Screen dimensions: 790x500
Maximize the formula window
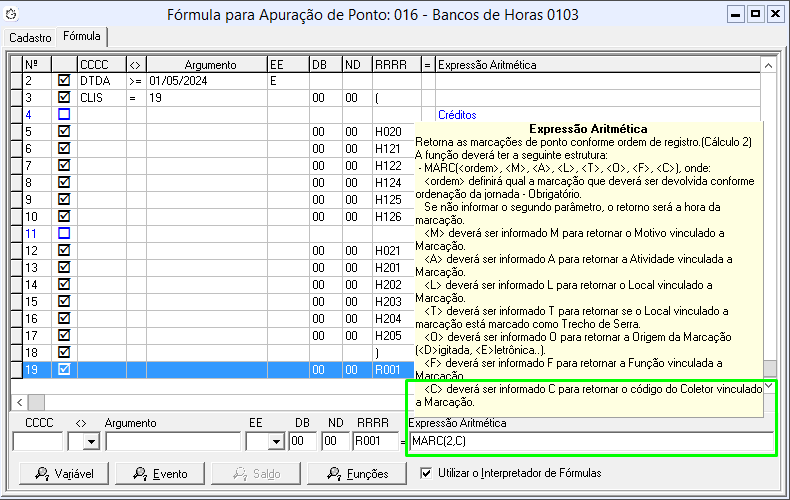pyautogui.click(x=756, y=14)
